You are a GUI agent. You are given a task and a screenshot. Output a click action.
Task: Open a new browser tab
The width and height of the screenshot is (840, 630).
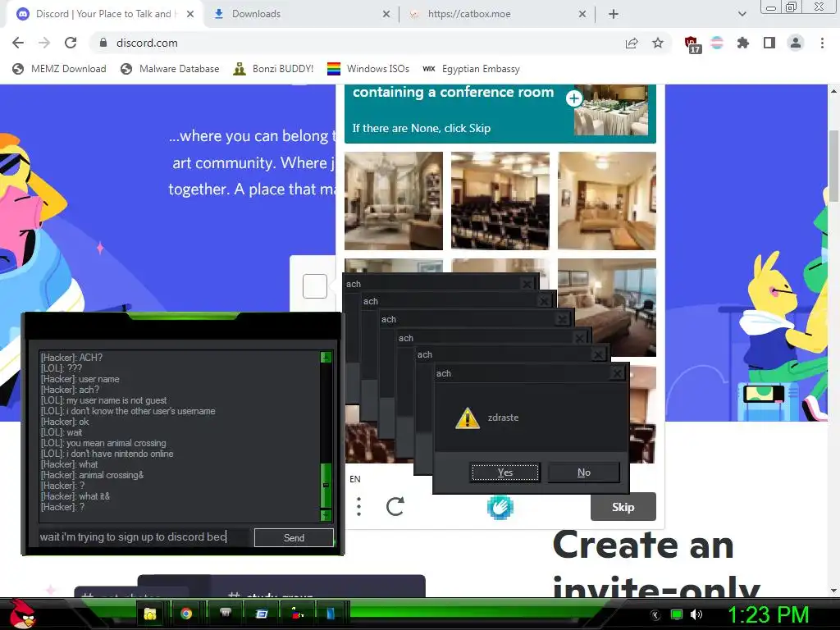tap(614, 14)
